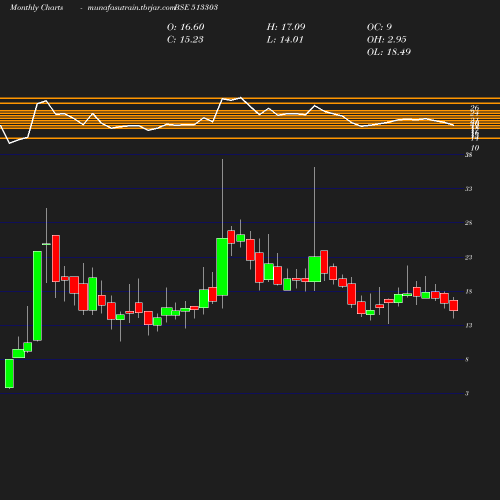Click the tall green candle body below 23 line at left
This screenshot has width=500, height=500.
tap(37, 296)
